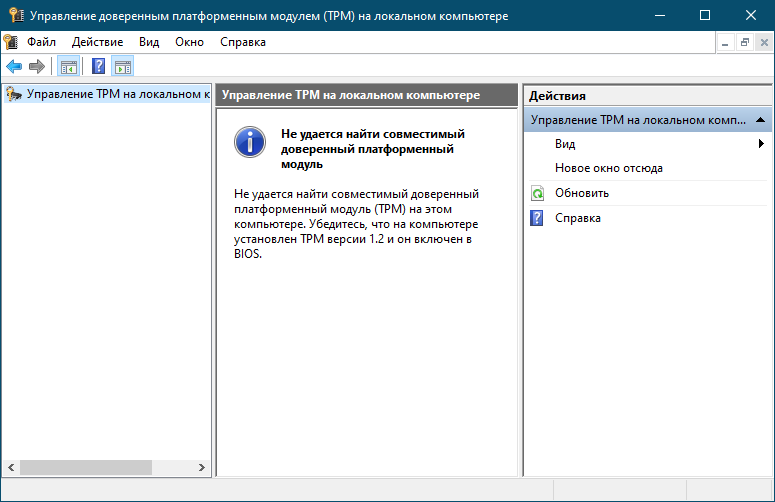Open the Файл menu
The width and height of the screenshot is (775, 502).
[42, 42]
